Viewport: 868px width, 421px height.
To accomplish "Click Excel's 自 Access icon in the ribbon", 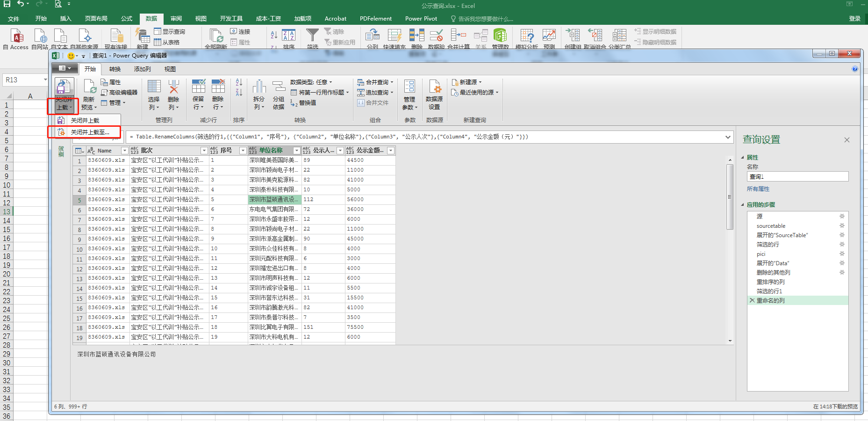I will tap(17, 36).
